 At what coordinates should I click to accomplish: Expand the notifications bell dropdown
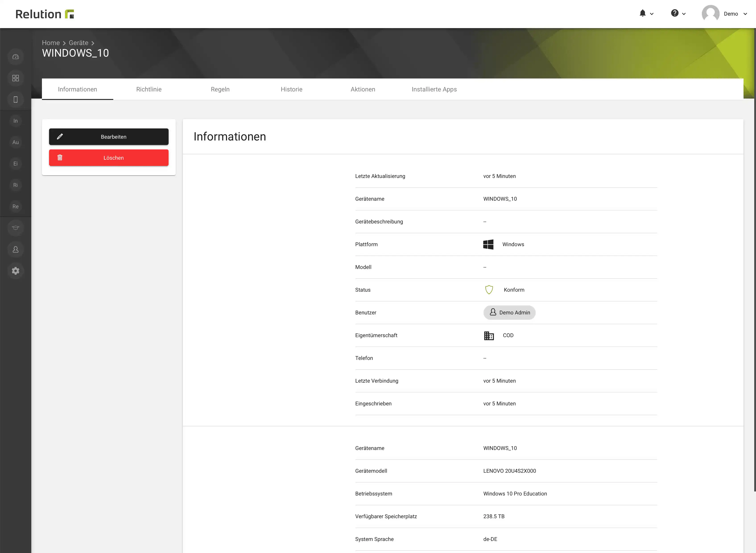[x=646, y=14]
